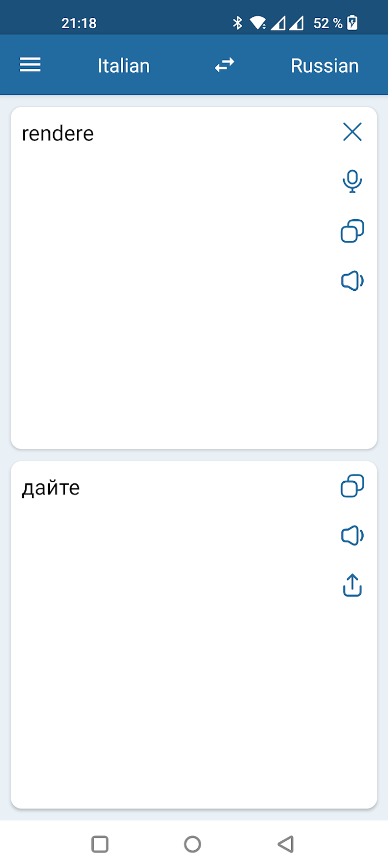Choose the Italian source language
This screenshot has width=388, height=868.
coord(124,66)
